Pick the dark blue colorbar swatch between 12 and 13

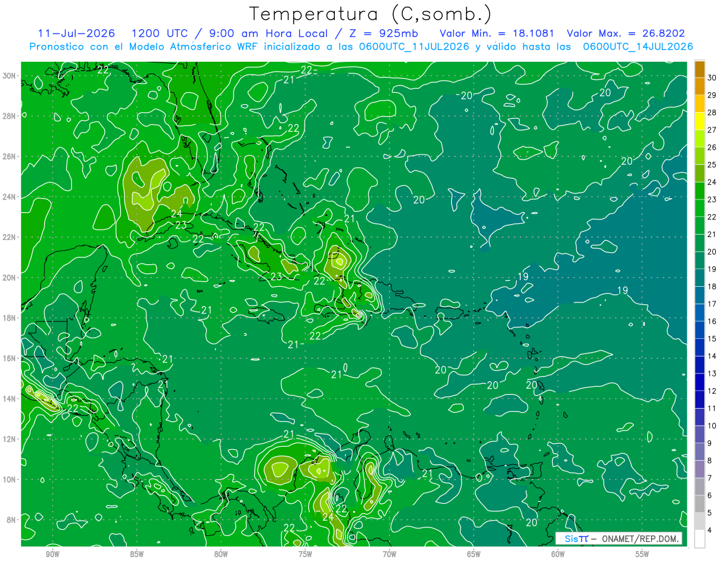(699, 382)
